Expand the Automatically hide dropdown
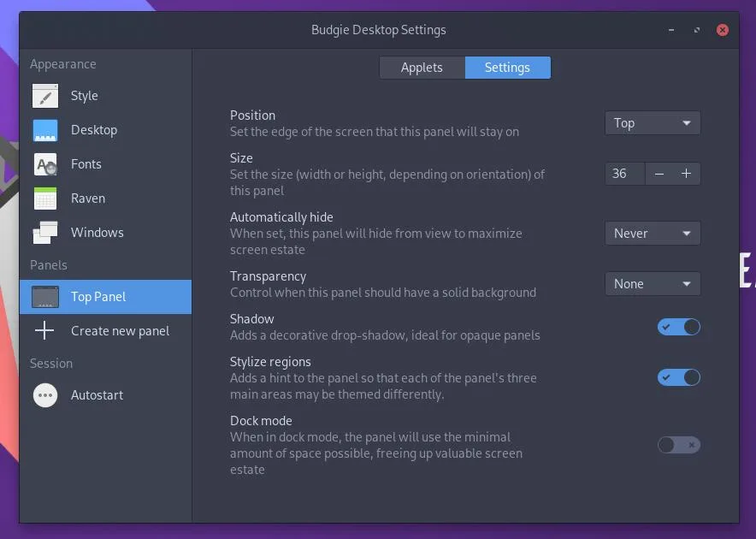The width and height of the screenshot is (756, 539). tap(653, 233)
